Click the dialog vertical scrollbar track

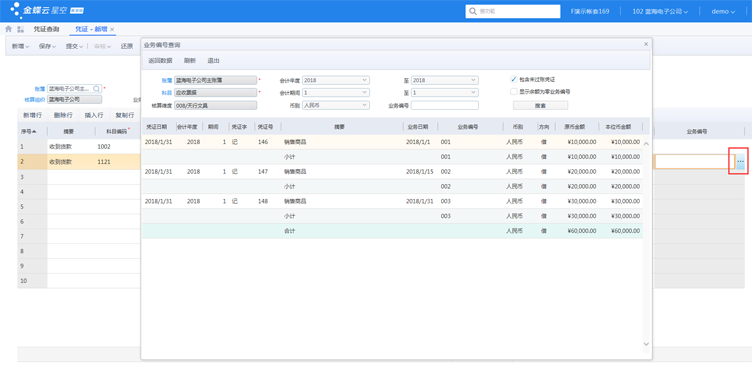click(x=646, y=244)
